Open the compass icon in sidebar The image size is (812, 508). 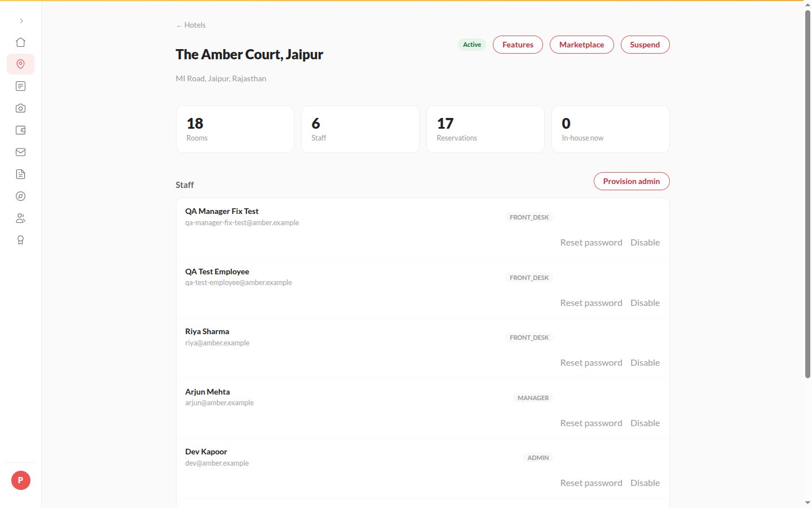coord(20,196)
